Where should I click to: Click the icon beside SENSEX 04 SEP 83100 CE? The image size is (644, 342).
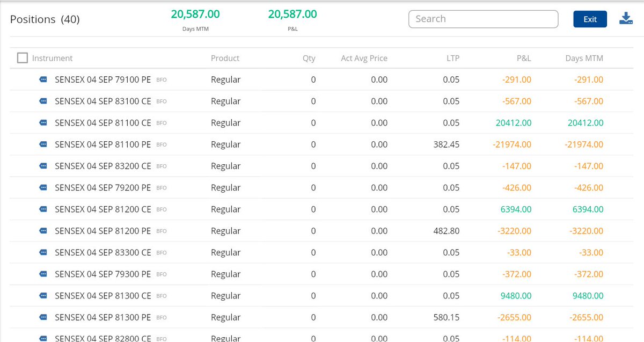click(43, 101)
